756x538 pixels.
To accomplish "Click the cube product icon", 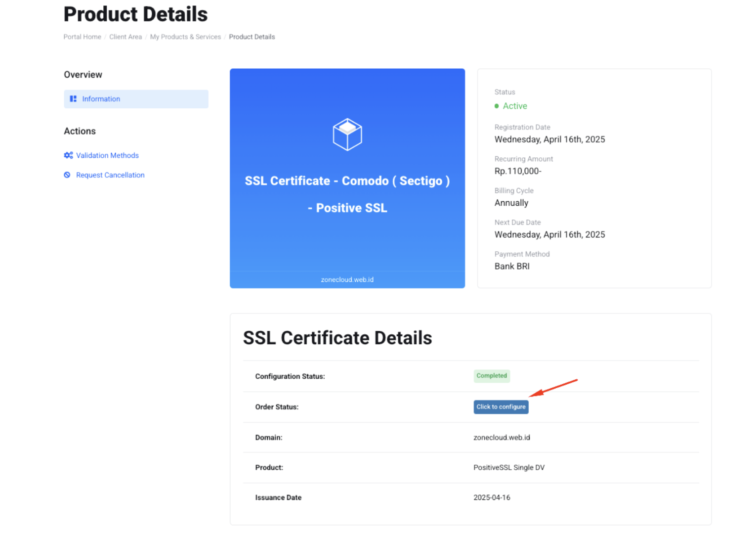I will point(347,134).
